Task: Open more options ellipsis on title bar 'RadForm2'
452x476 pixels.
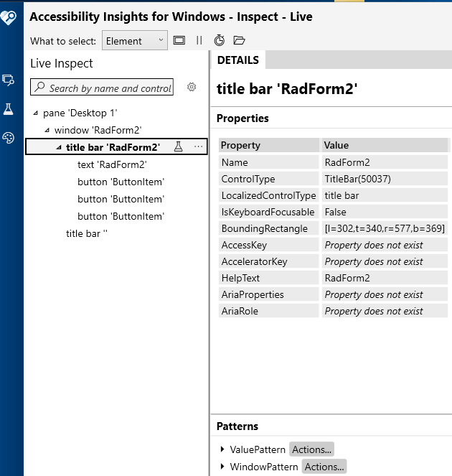Action: tap(199, 146)
